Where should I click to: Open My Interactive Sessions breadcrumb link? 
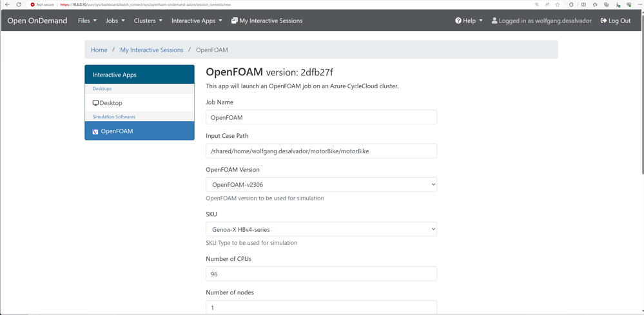[151, 50]
